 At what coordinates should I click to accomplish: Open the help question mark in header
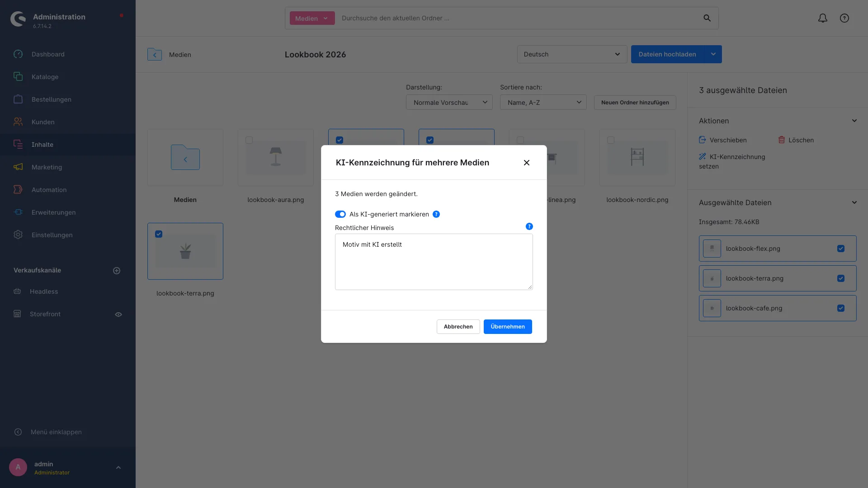844,18
